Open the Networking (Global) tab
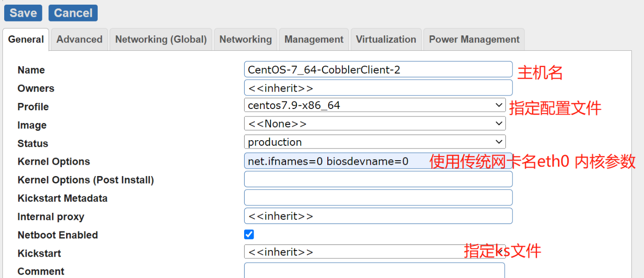644x278 pixels. tap(161, 40)
